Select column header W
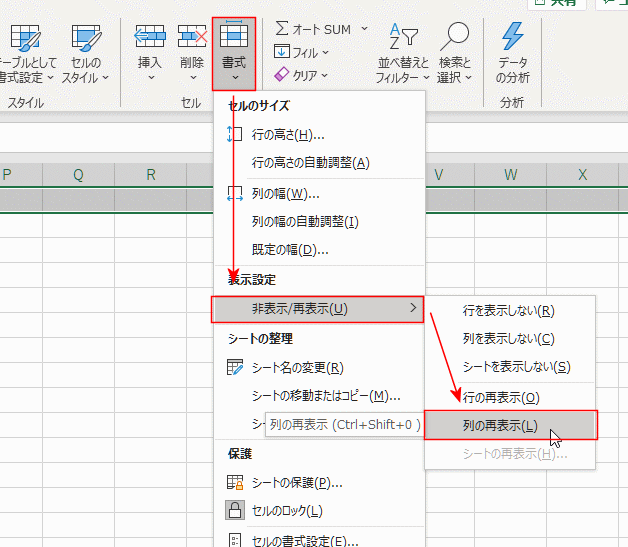The height and width of the screenshot is (547, 628). 511,175
